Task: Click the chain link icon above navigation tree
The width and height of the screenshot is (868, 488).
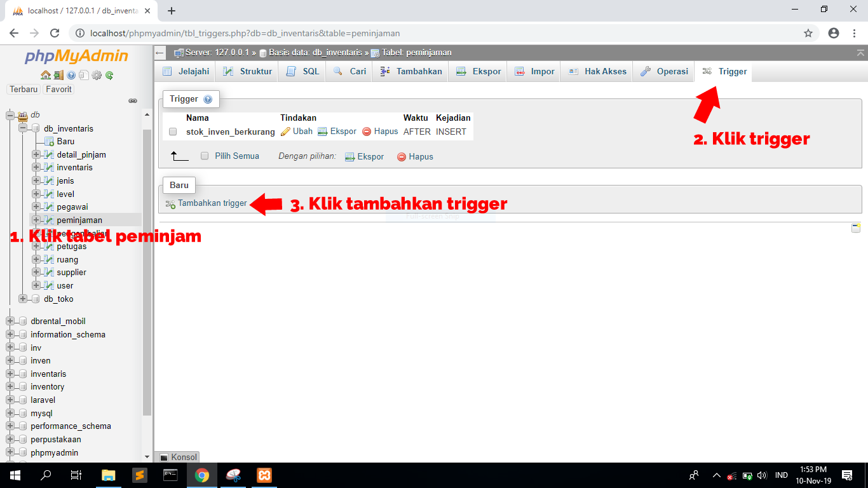Action: click(132, 100)
